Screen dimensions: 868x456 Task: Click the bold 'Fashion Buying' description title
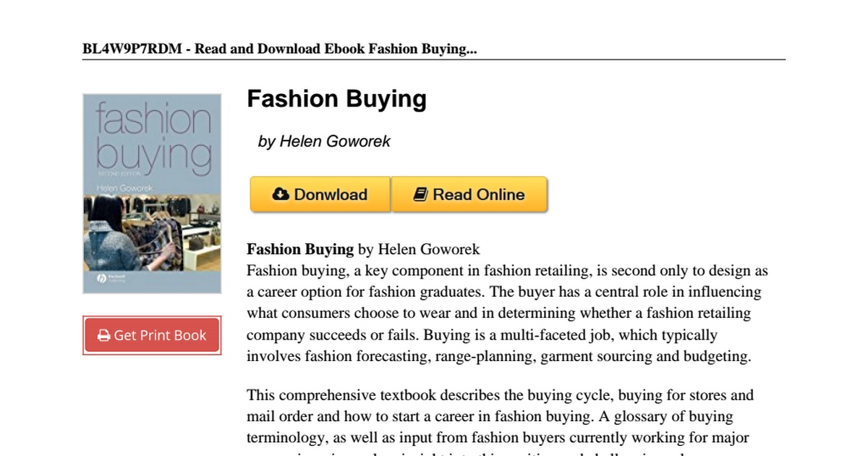300,250
